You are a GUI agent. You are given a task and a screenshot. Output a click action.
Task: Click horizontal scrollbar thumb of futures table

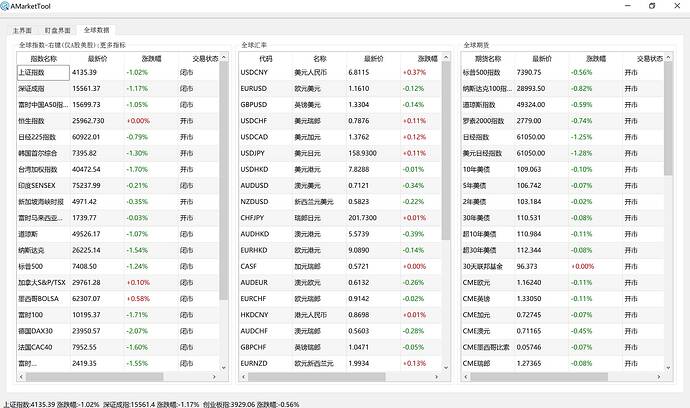539,377
